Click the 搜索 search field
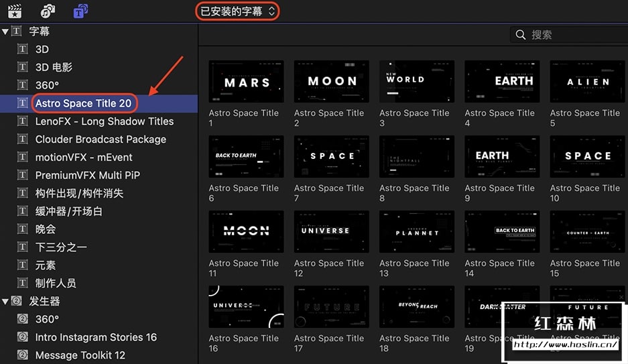628x364 pixels. point(569,35)
